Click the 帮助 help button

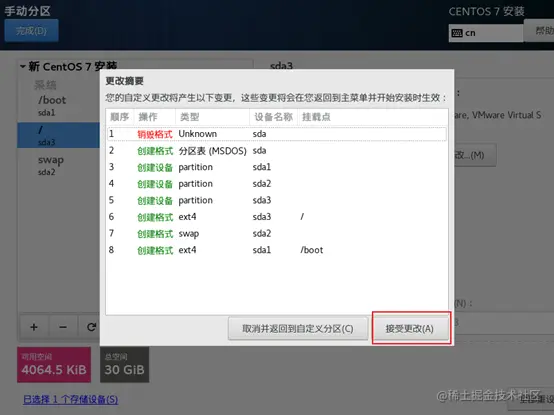point(539,31)
